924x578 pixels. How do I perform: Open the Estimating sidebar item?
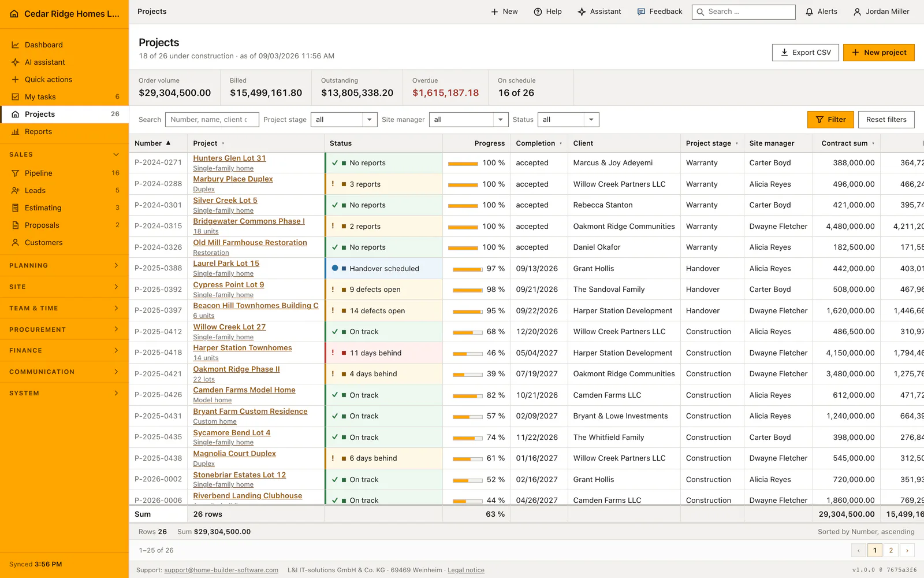(x=64, y=208)
